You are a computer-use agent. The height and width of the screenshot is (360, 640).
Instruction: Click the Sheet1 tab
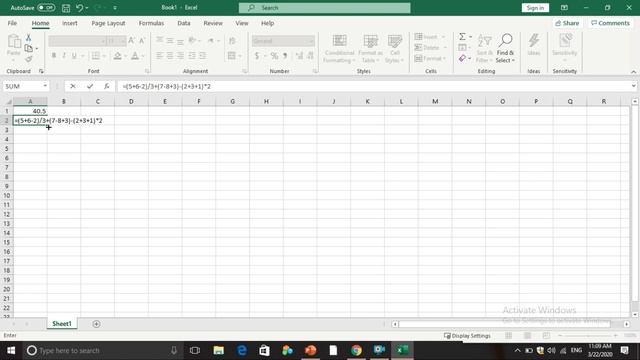click(x=62, y=324)
